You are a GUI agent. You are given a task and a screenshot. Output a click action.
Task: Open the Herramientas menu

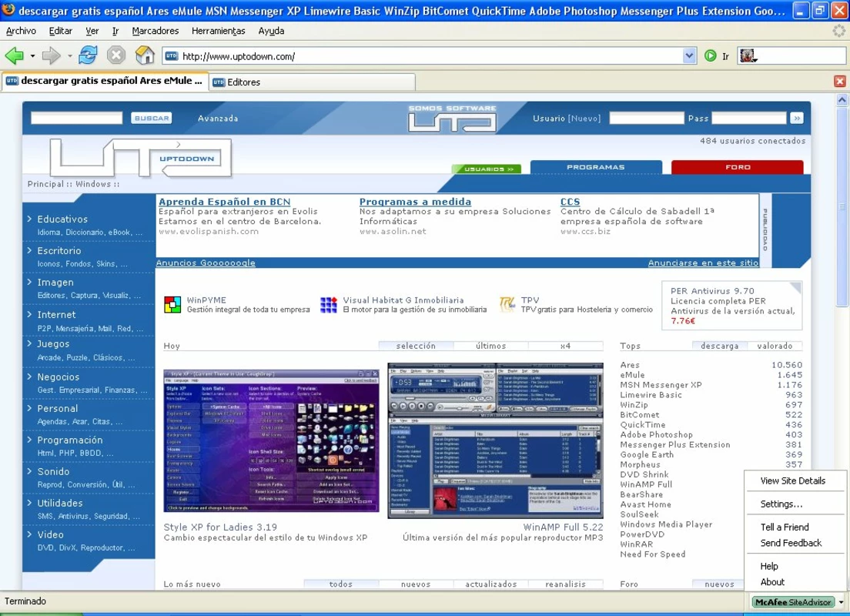pyautogui.click(x=219, y=31)
